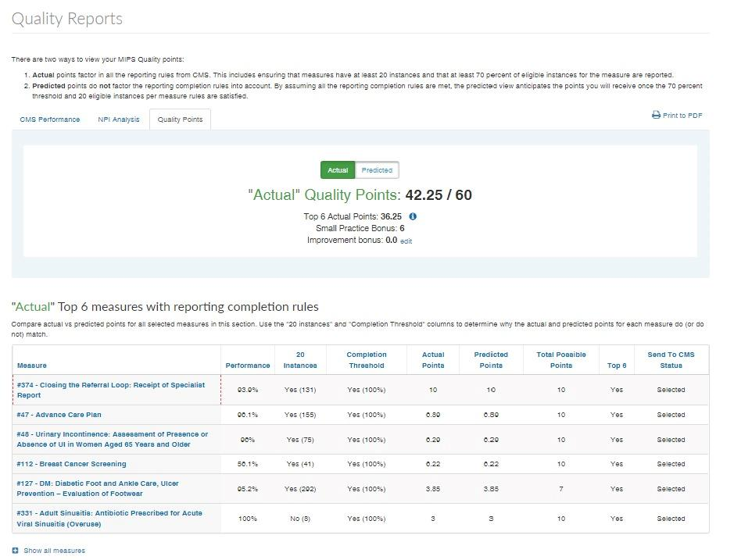Open measure #112 Breast Cancer Screening
734x560 pixels.
[x=71, y=464]
